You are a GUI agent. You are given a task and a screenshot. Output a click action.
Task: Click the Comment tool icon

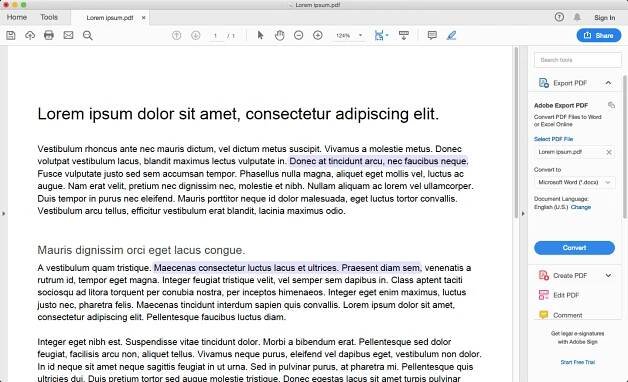(543, 315)
